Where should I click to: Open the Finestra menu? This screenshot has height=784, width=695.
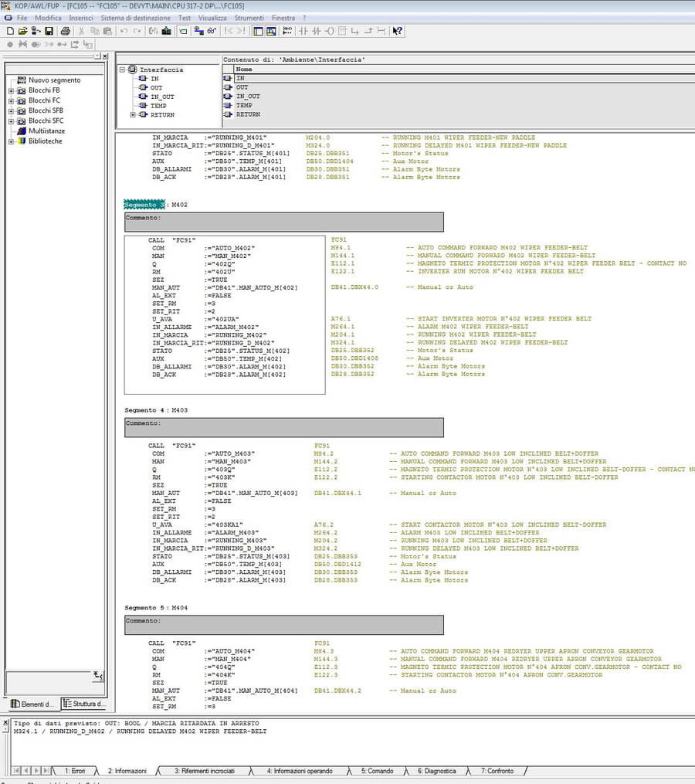(x=283, y=18)
